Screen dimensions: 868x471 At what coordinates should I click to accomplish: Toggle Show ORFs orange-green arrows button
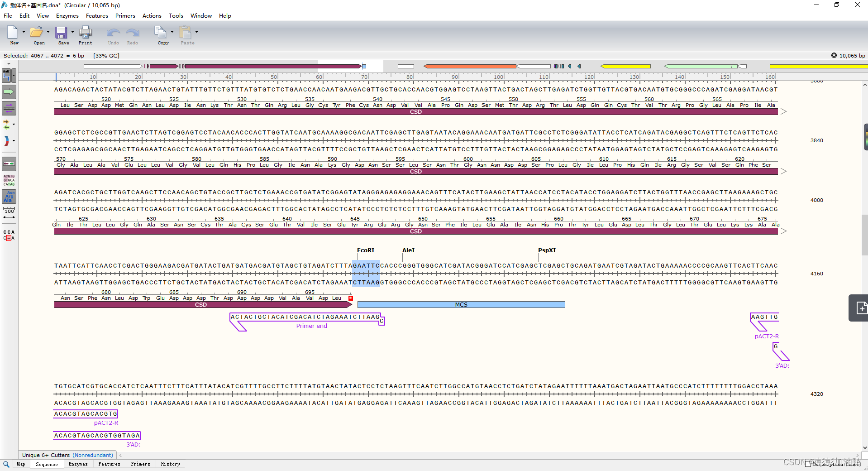pyautogui.click(x=7, y=124)
